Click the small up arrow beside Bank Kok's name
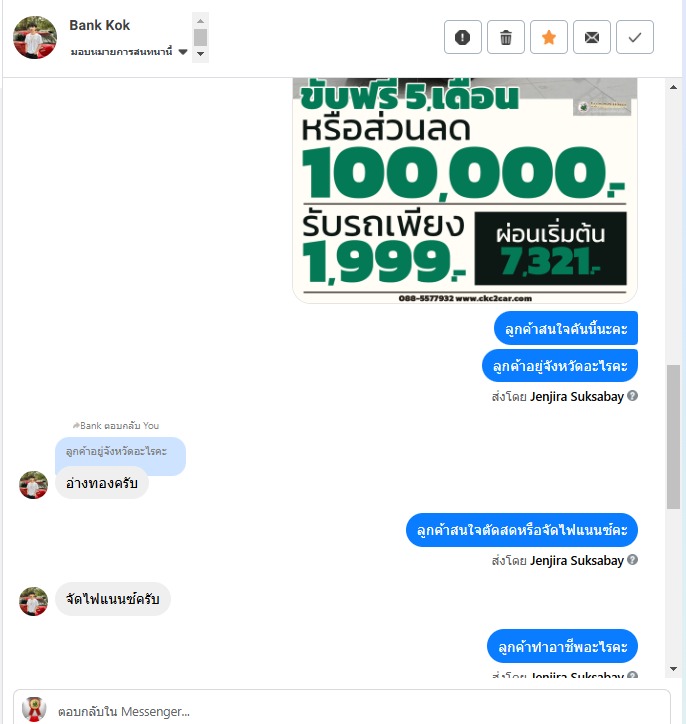The image size is (686, 724). click(200, 21)
